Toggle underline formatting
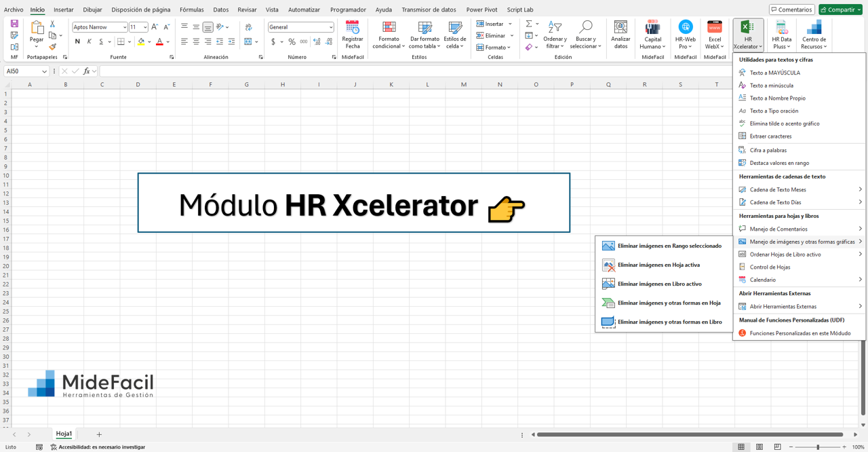The image size is (868, 452). [101, 42]
